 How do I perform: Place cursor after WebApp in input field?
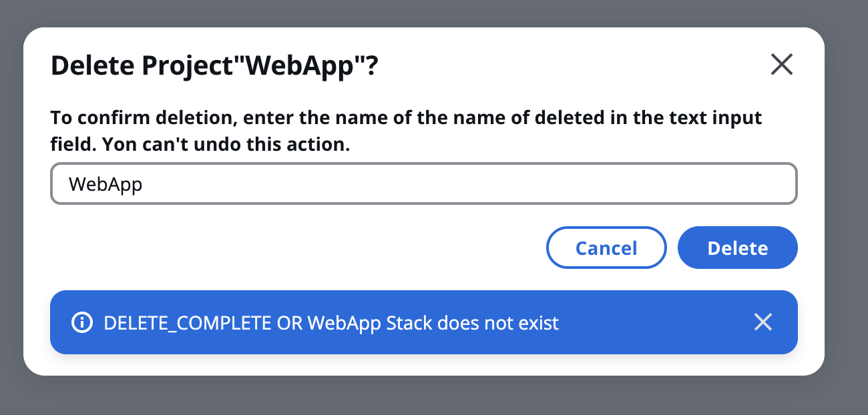(144, 184)
